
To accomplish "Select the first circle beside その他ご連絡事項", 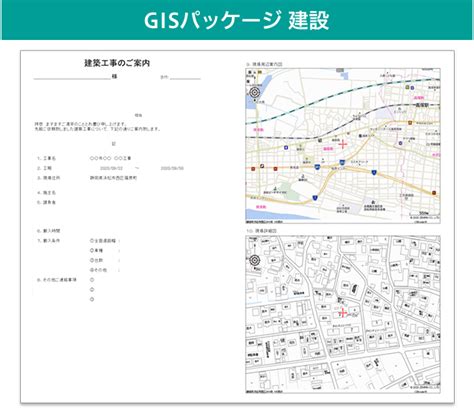I will click(92, 280).
